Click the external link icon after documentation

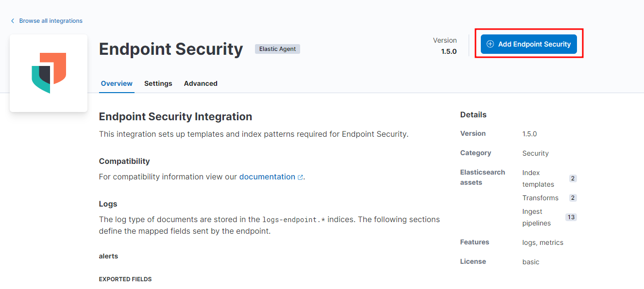coord(300,177)
